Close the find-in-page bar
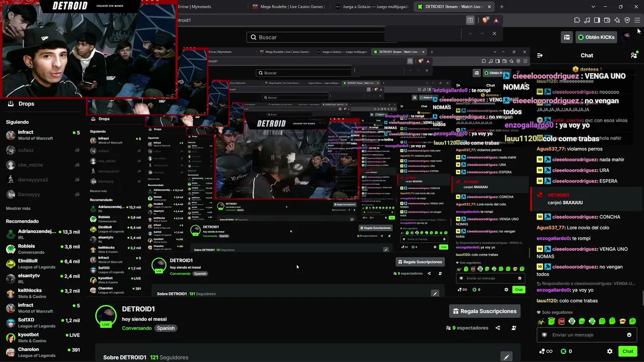This screenshot has height=362, width=644. pyautogui.click(x=494, y=33)
